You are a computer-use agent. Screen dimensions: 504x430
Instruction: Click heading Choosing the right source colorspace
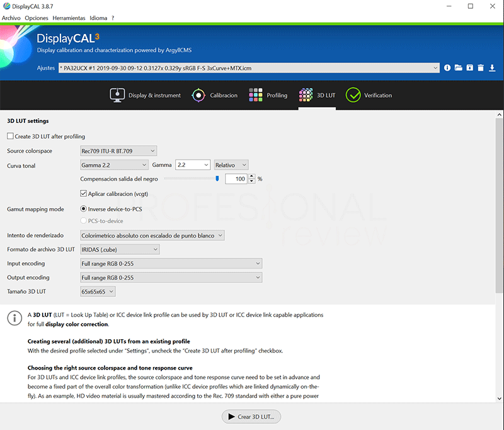coord(110,368)
